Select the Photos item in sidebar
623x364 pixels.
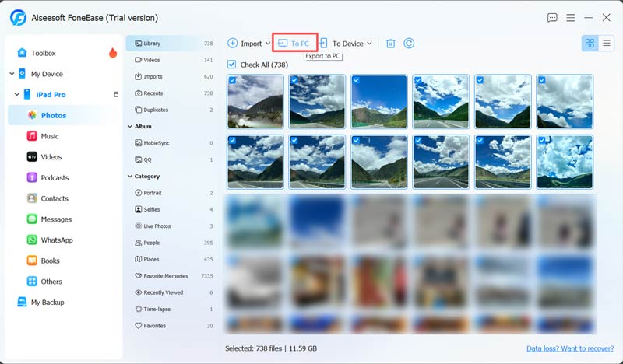coord(64,115)
